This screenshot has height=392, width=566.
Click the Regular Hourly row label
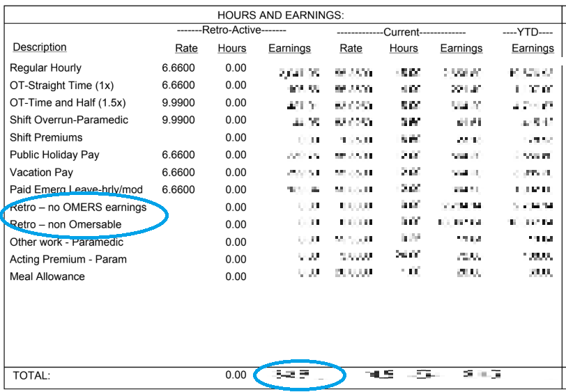click(x=45, y=68)
